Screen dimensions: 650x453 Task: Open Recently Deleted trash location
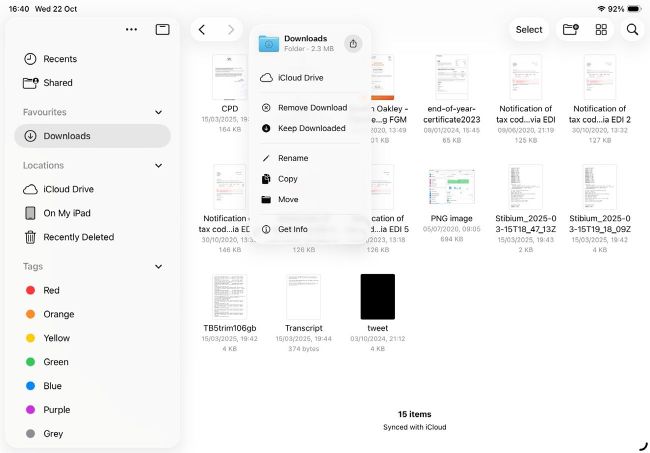coord(78,237)
